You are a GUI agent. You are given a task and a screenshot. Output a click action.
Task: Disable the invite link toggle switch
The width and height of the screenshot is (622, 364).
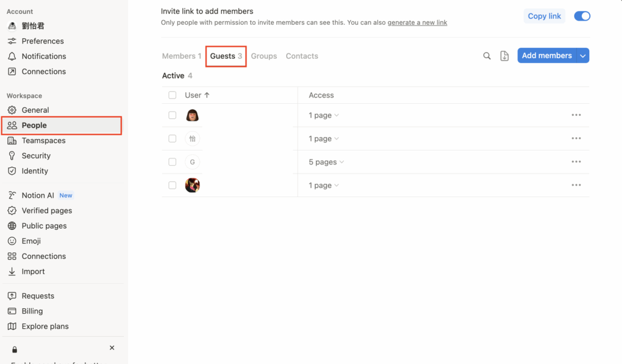[x=582, y=16]
